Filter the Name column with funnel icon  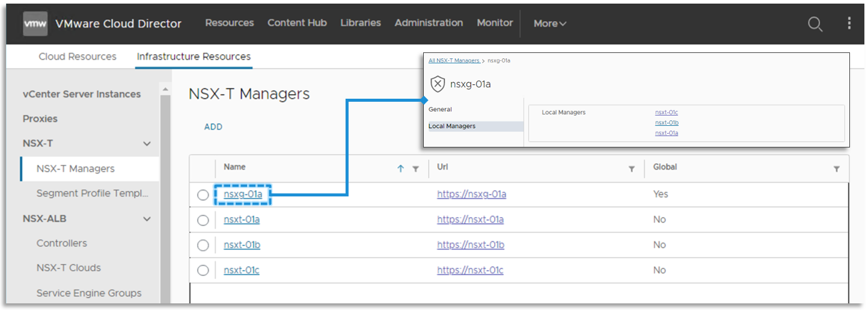point(415,169)
